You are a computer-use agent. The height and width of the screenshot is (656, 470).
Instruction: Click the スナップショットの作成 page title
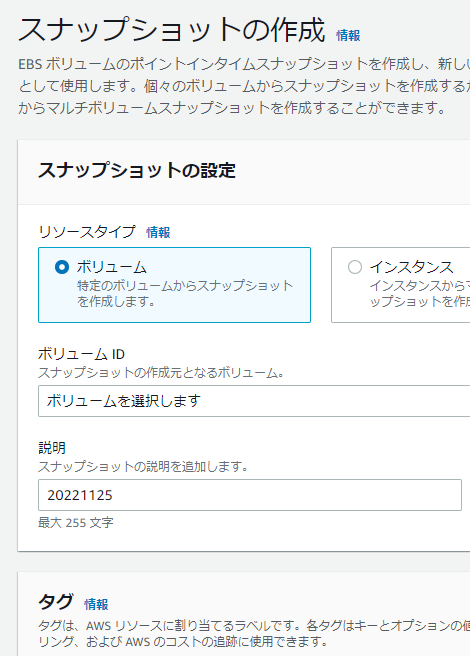172,31
